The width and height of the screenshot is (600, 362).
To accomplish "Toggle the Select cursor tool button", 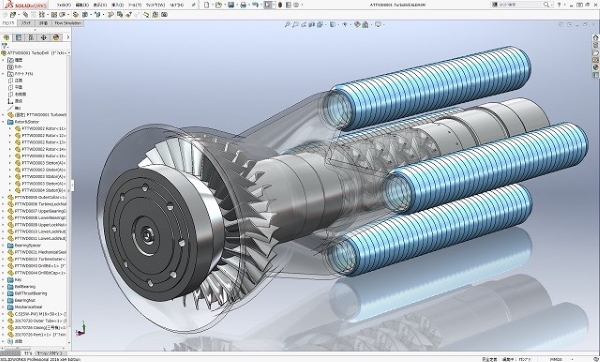I will [x=267, y=5].
